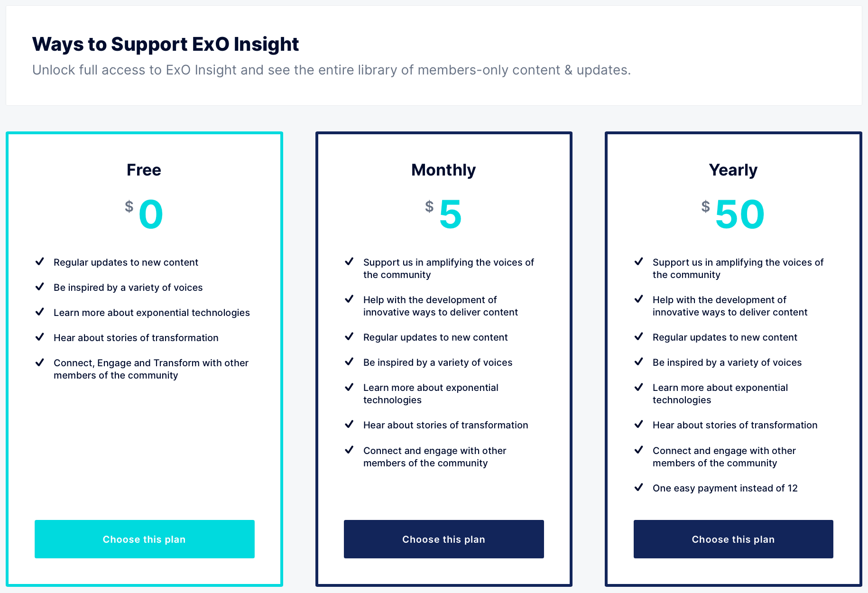This screenshot has height=593, width=868.
Task: Click checkmark beside Monthly 'Connect and engage with other'
Action: coord(349,450)
